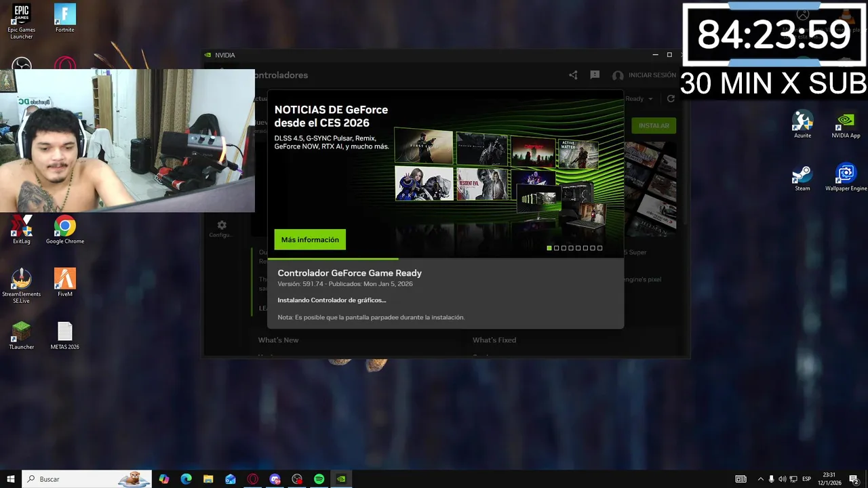The width and height of the screenshot is (868, 488).
Task: Open the feedback icon in NVIDIA app
Action: point(595,75)
